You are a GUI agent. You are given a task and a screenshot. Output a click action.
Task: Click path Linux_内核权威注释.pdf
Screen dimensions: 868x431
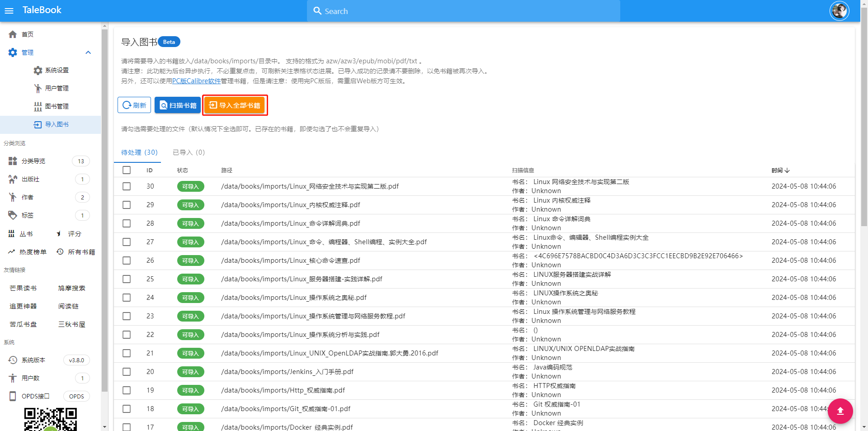click(x=291, y=205)
